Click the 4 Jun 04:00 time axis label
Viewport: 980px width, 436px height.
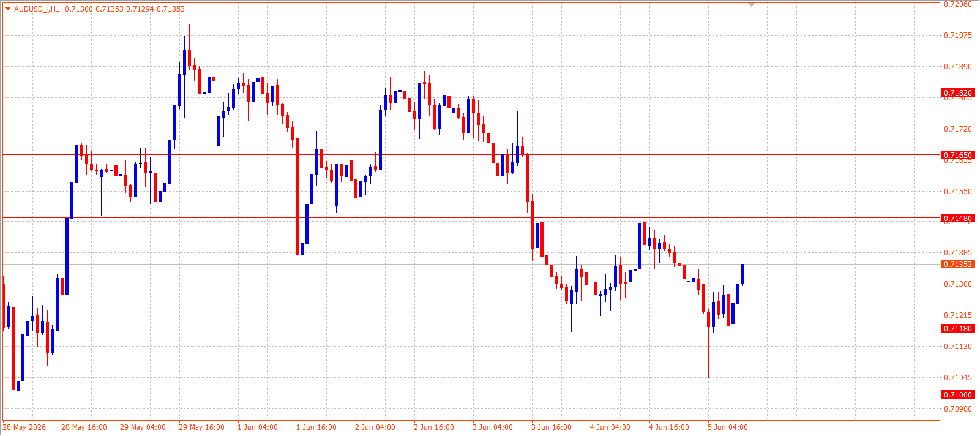click(x=610, y=427)
